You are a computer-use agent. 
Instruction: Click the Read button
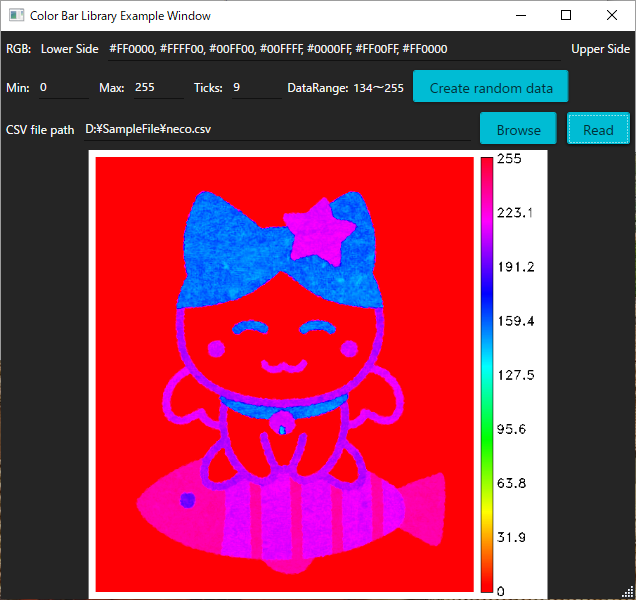[x=598, y=129]
